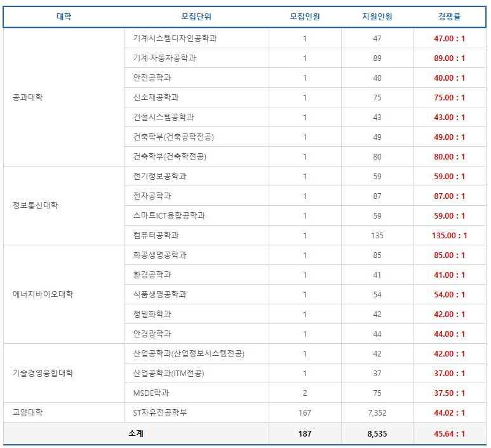The height and width of the screenshot is (448, 491).
Task: Click the 모집단위 column header
Action: [196, 17]
